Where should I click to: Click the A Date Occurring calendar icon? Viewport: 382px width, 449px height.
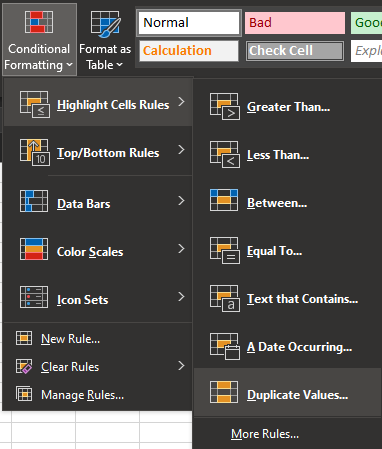[225, 346]
